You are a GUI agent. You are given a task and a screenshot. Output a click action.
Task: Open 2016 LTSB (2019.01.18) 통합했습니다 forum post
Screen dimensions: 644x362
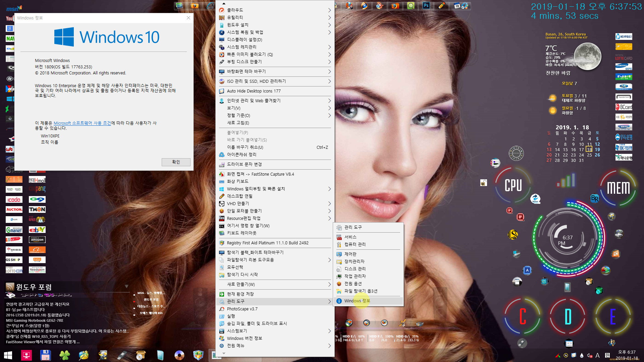point(38,315)
